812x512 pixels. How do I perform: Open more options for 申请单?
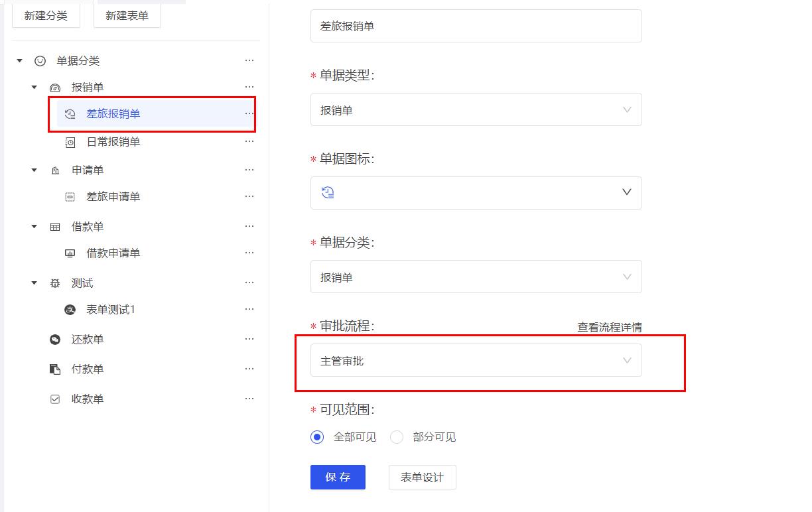click(249, 169)
